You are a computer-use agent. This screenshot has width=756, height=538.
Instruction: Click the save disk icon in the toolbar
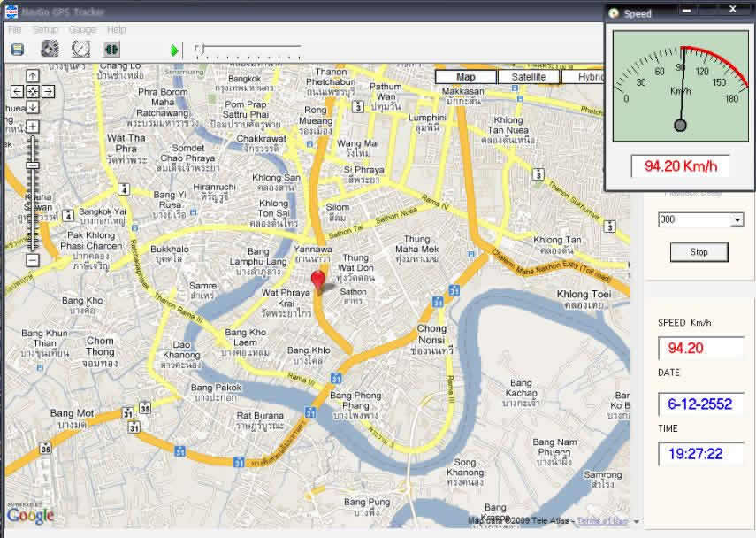[x=18, y=50]
